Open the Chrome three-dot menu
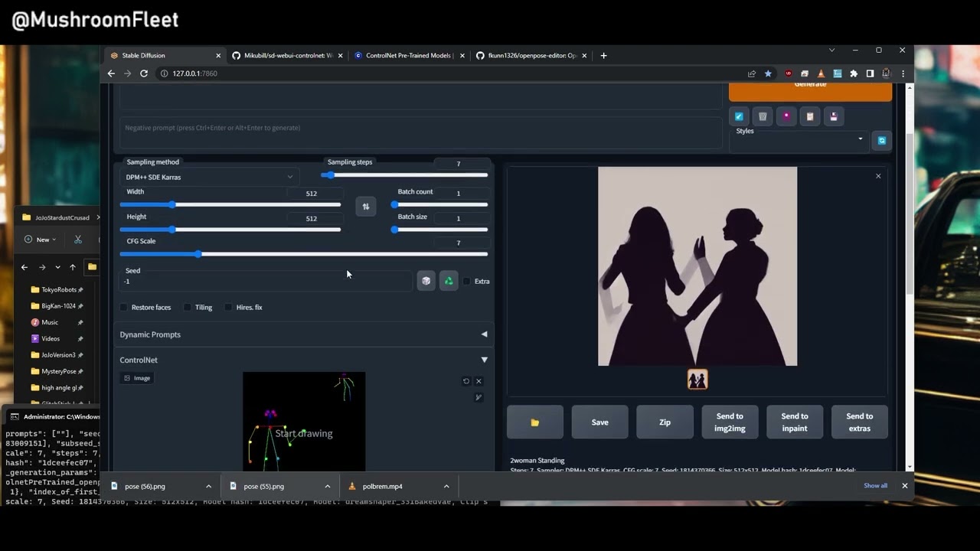This screenshot has height=551, width=980. (903, 73)
